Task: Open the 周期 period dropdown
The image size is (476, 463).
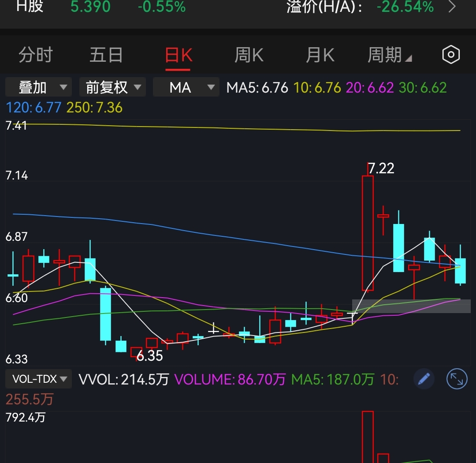Action: pyautogui.click(x=390, y=55)
